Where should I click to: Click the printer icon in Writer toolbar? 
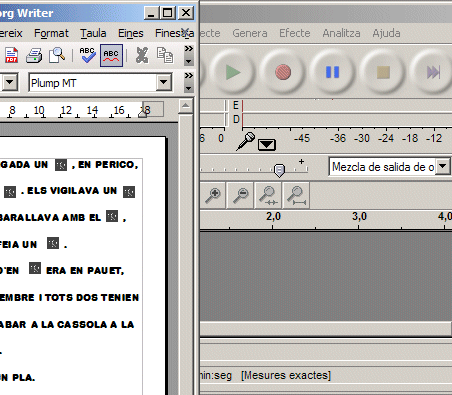(x=34, y=55)
